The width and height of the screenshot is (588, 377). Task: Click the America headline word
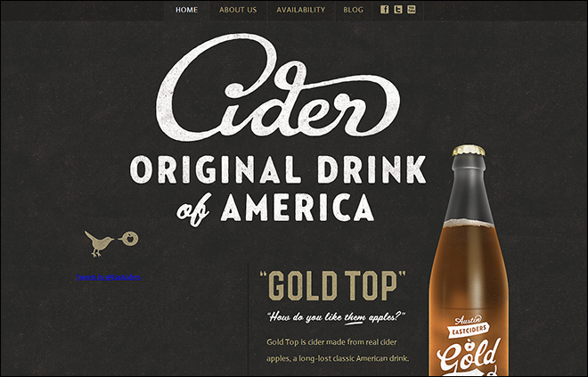(298, 209)
